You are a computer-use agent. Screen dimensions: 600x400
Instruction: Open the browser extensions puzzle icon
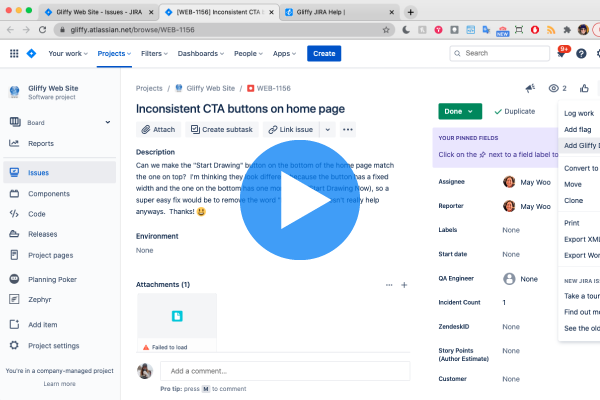tap(567, 30)
